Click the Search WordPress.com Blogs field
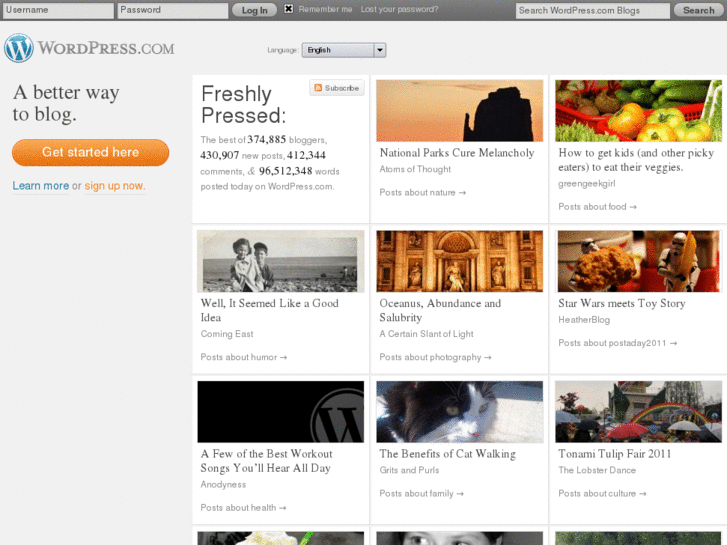727x545 pixels. [x=593, y=11]
